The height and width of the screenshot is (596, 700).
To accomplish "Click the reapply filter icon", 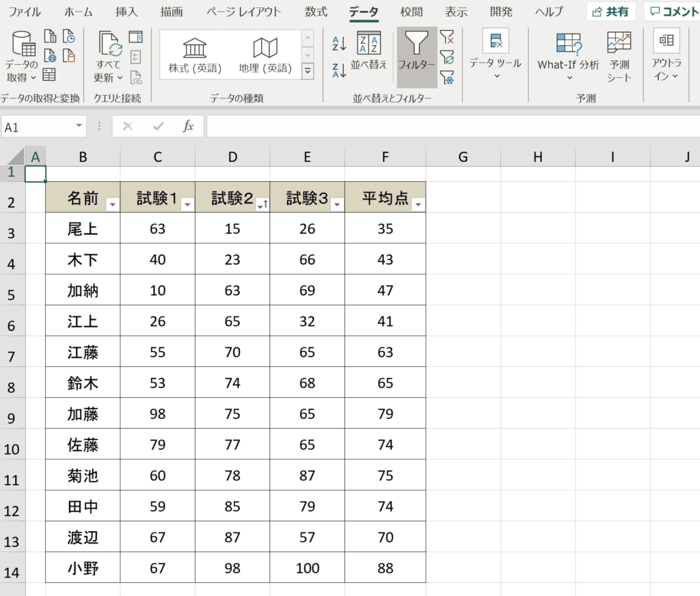I will pos(447,57).
